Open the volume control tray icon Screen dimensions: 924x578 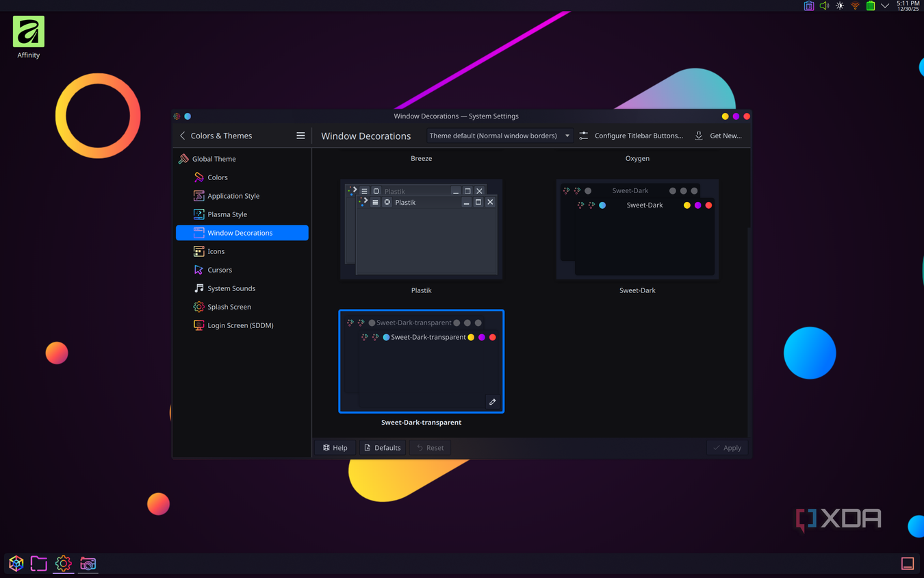pos(824,5)
